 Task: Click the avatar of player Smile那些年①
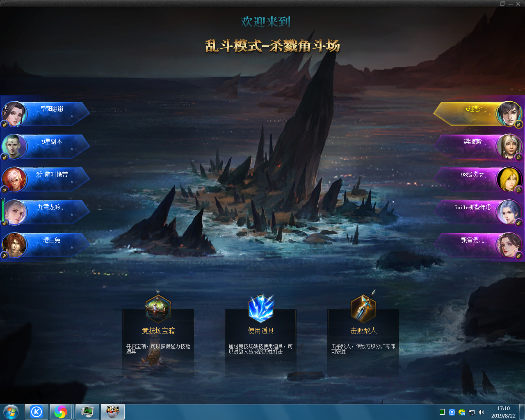click(509, 212)
